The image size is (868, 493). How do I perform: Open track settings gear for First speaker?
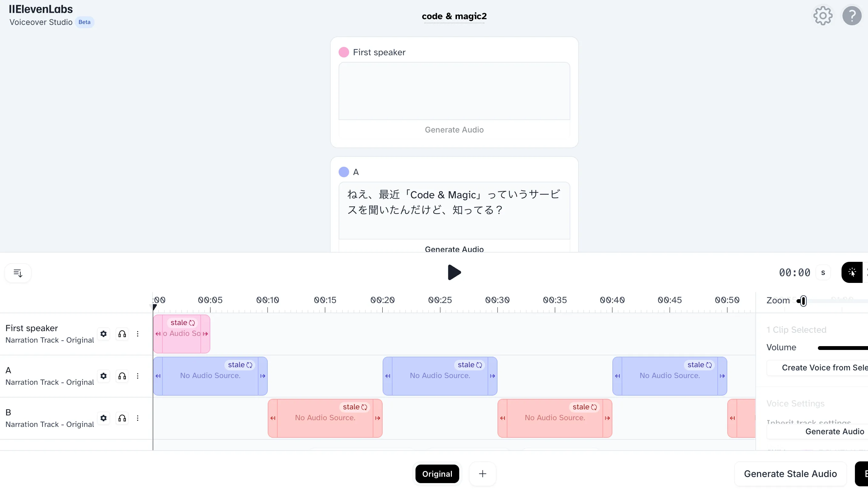tap(103, 334)
